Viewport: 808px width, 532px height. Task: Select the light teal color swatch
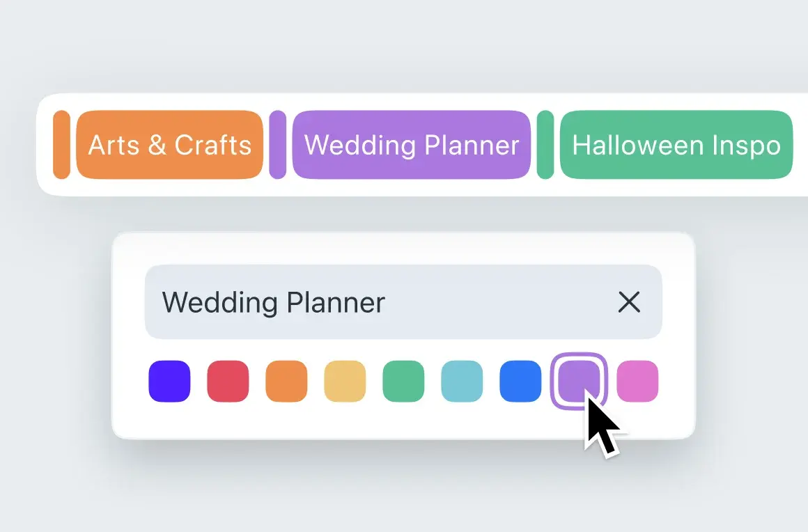click(462, 381)
